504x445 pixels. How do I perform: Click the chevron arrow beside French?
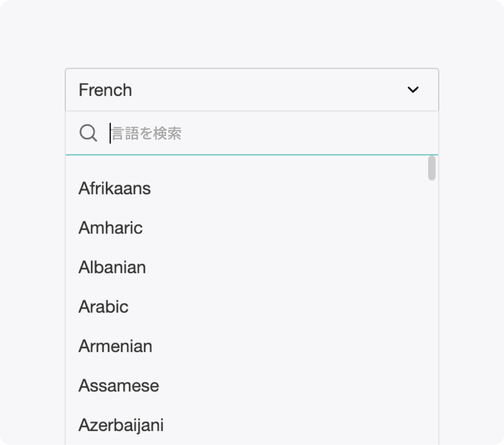413,90
